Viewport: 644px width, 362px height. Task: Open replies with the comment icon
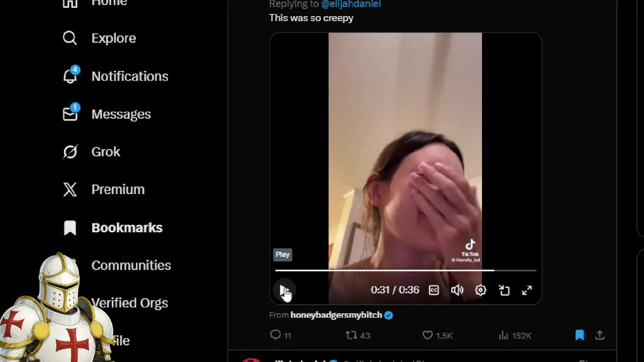pos(281,335)
